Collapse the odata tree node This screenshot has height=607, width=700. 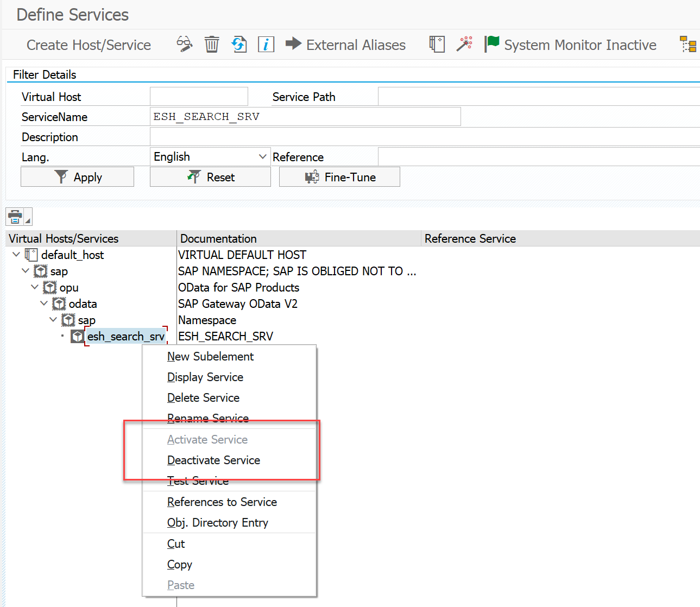44,303
